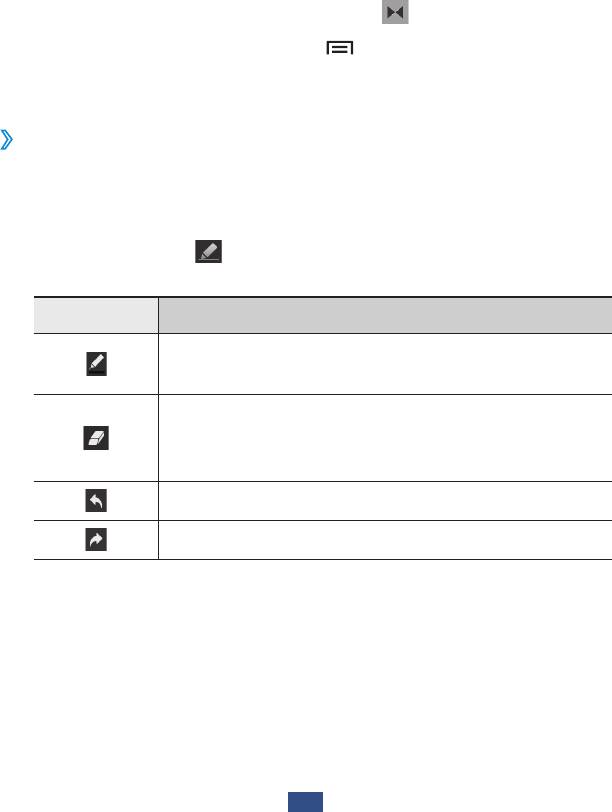Click the empty line right of the blue chevron
The height and width of the screenshot is (812, 612).
(300, 143)
